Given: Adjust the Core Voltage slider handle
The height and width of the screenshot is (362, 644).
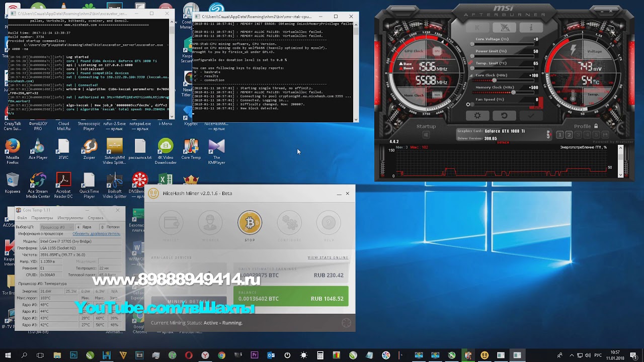Looking at the screenshot, I should tap(472, 44).
